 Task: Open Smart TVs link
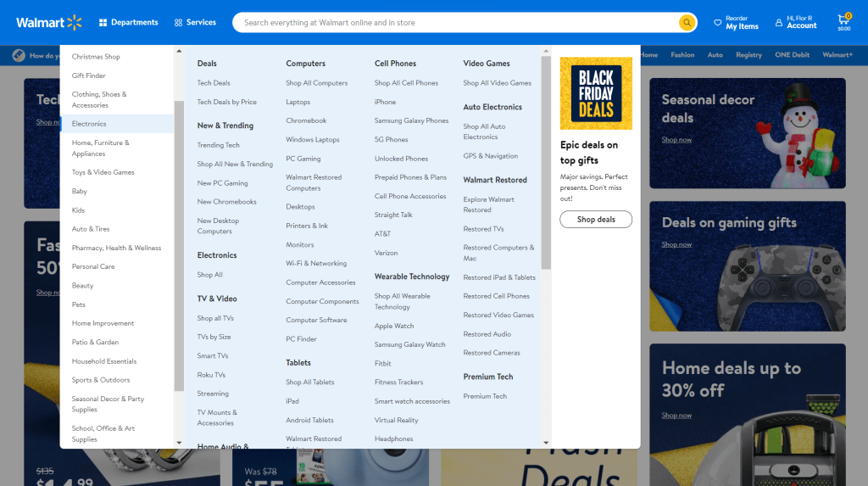213,355
